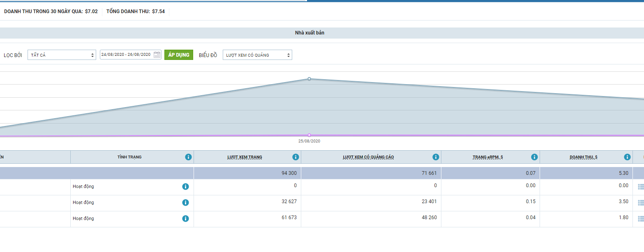This screenshot has width=644, height=252.
Task: Click info icon next to Trang eRPM header
Action: pos(534,157)
